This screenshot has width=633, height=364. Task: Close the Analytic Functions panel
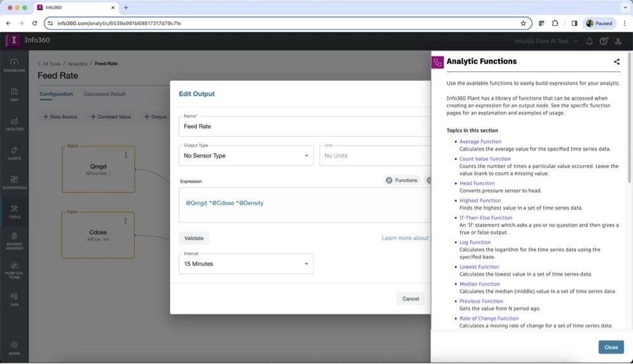[x=611, y=347]
